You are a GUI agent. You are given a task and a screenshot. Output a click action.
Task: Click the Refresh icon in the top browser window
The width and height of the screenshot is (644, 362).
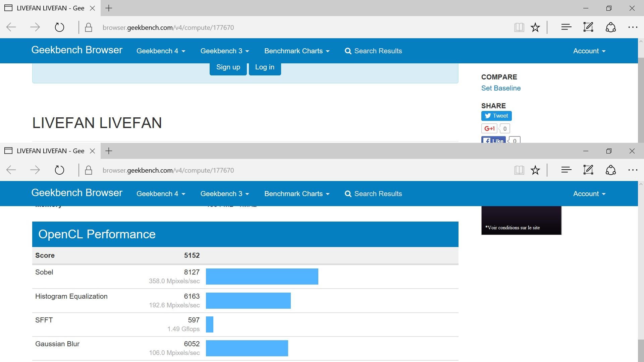pyautogui.click(x=59, y=27)
